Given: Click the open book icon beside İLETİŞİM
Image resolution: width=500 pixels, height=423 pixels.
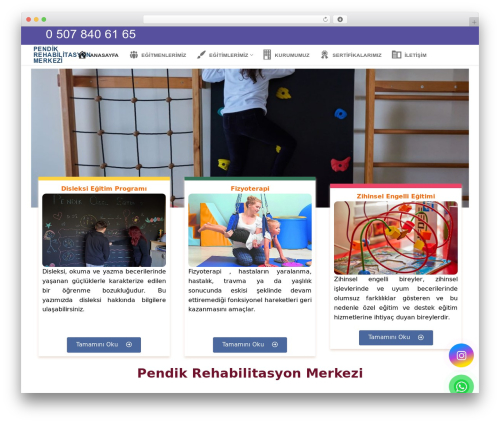Looking at the screenshot, I should 397,55.
